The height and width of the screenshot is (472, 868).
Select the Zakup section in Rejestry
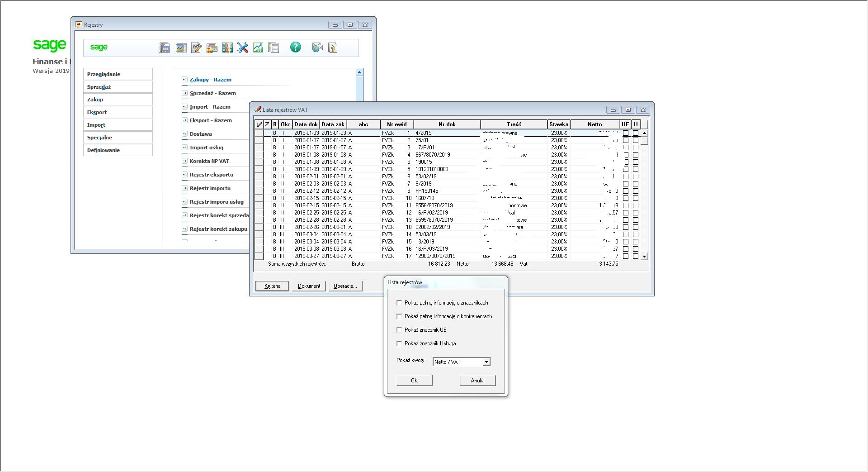coord(118,100)
